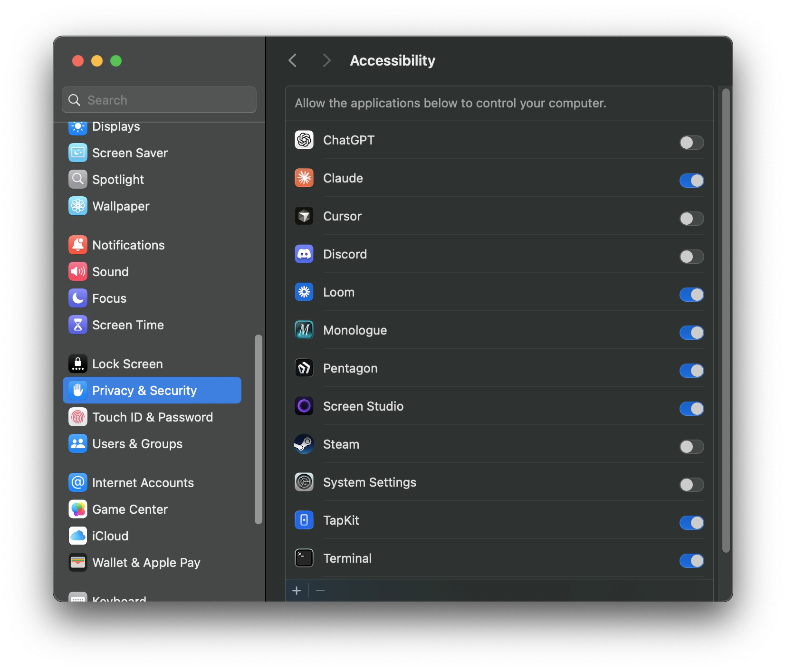The width and height of the screenshot is (786, 672).
Task: Turn on the System Settings toggle
Action: 691,485
